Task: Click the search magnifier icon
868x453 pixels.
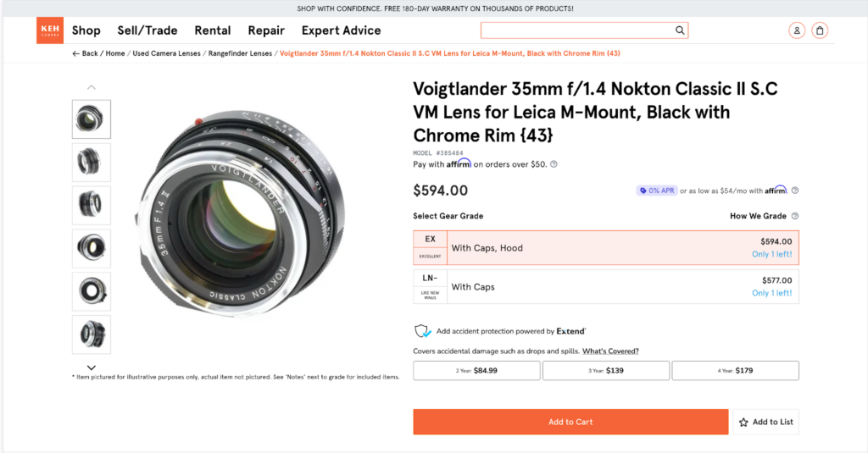Action: tap(680, 30)
